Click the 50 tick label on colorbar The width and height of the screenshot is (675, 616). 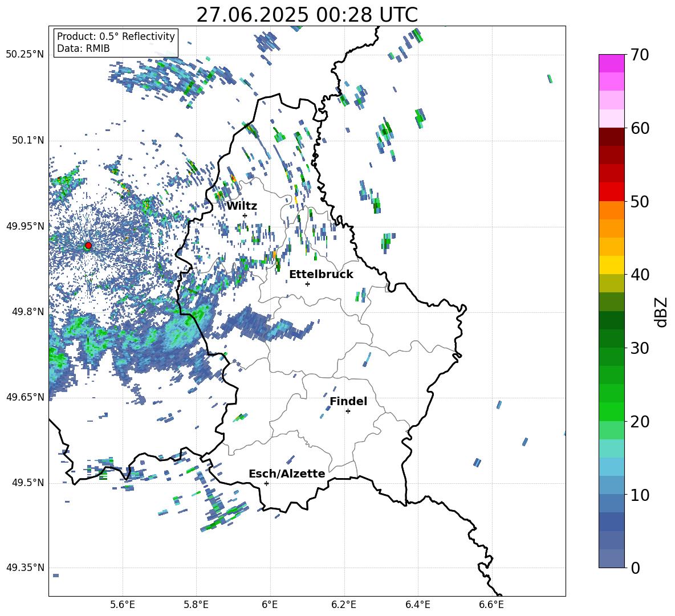[640, 201]
